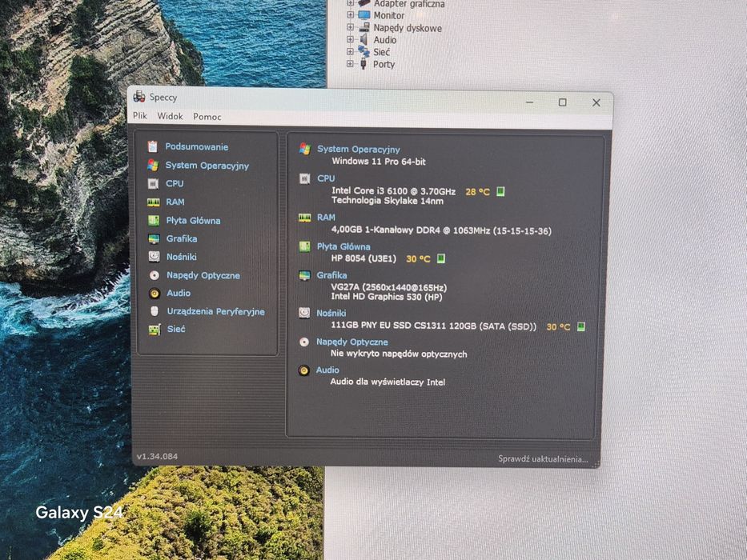Click the Nośniki drive icon in summary panel
747x560 pixels.
(304, 313)
